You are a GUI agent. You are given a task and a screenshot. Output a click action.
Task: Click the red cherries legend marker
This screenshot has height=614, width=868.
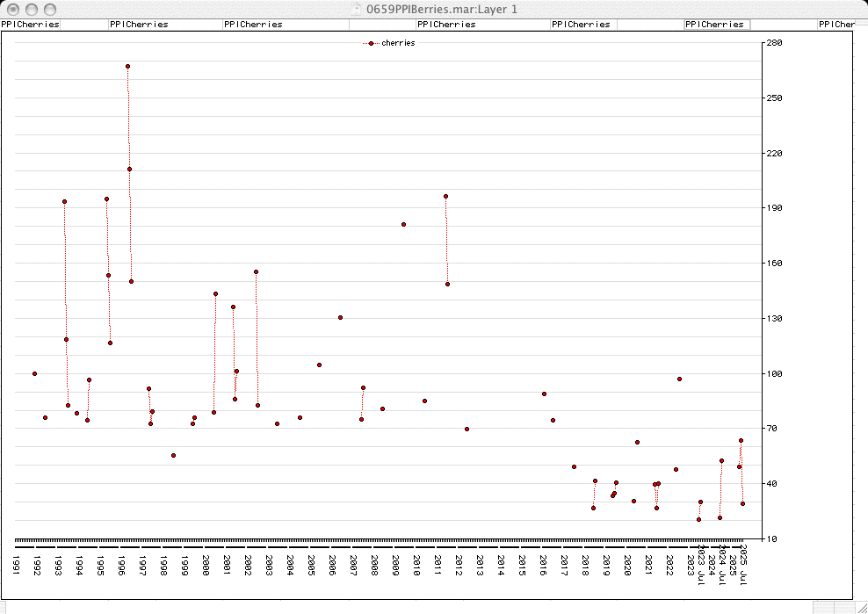point(372,43)
